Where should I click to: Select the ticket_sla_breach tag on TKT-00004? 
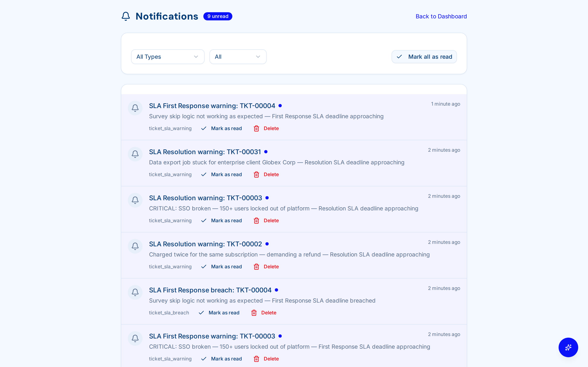[x=169, y=313]
